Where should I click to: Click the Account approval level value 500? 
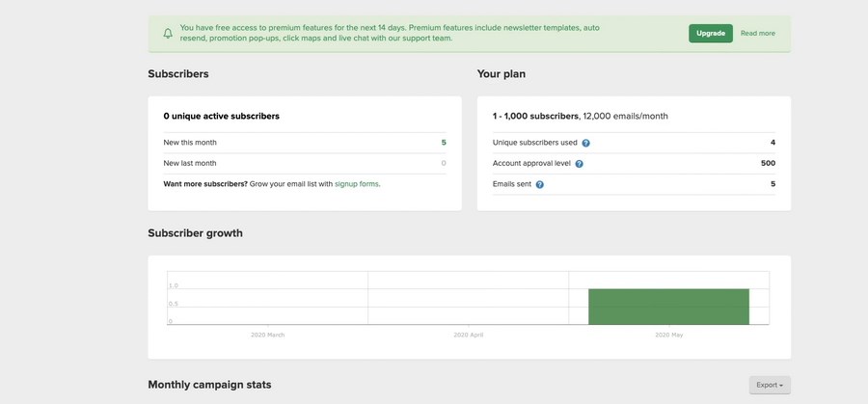768,163
